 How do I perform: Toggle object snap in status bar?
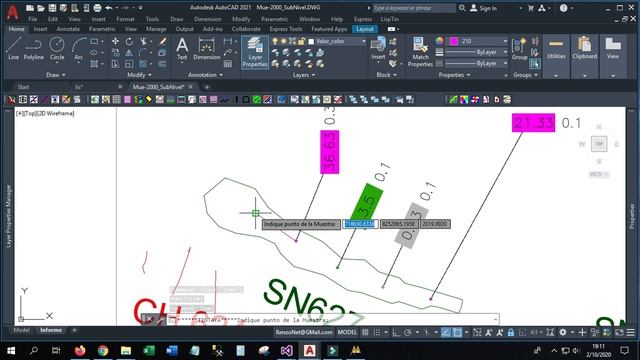[457, 332]
